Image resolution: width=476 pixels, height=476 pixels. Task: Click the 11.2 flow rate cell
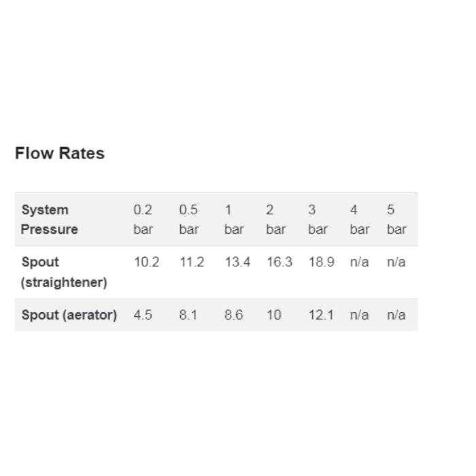(x=192, y=262)
